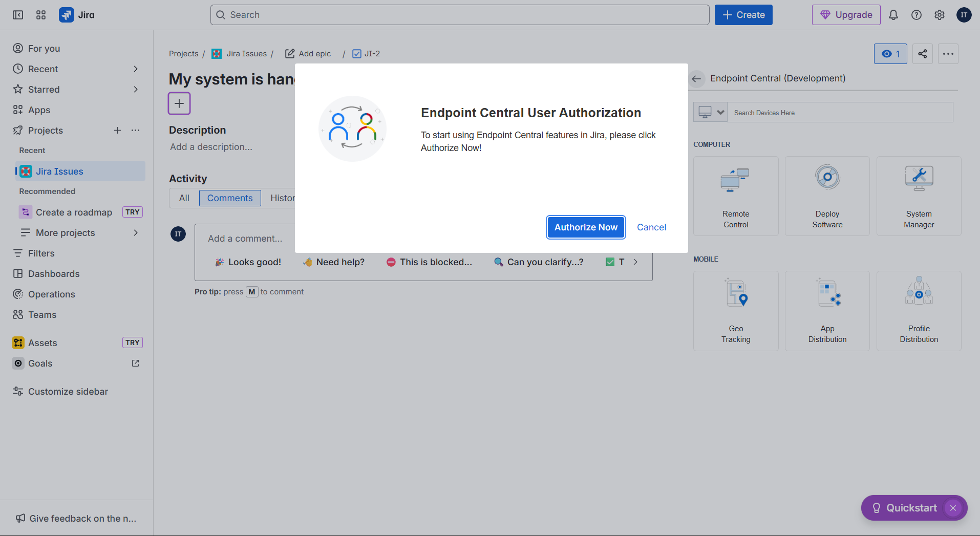Image resolution: width=980 pixels, height=536 pixels.
Task: Open the help question mark icon
Action: click(x=917, y=15)
